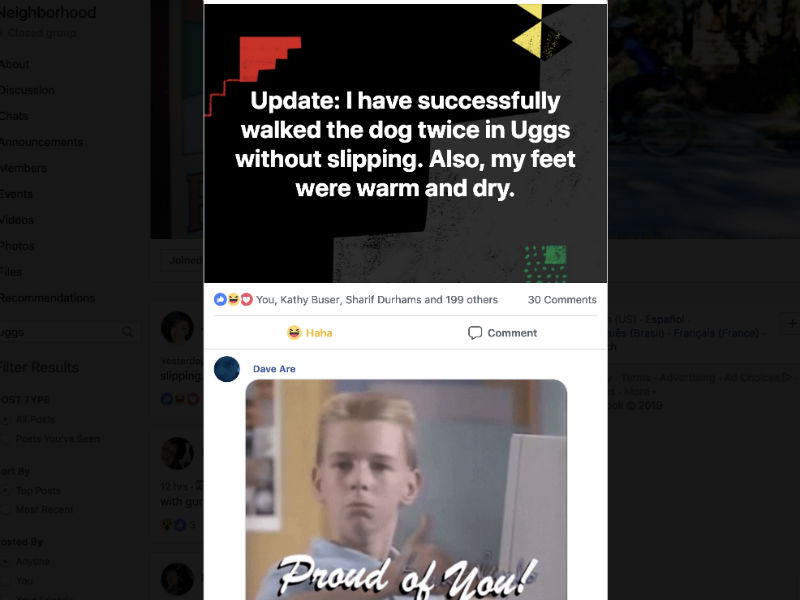Open the Discussion section in sidebar
800x600 pixels.
[27, 90]
